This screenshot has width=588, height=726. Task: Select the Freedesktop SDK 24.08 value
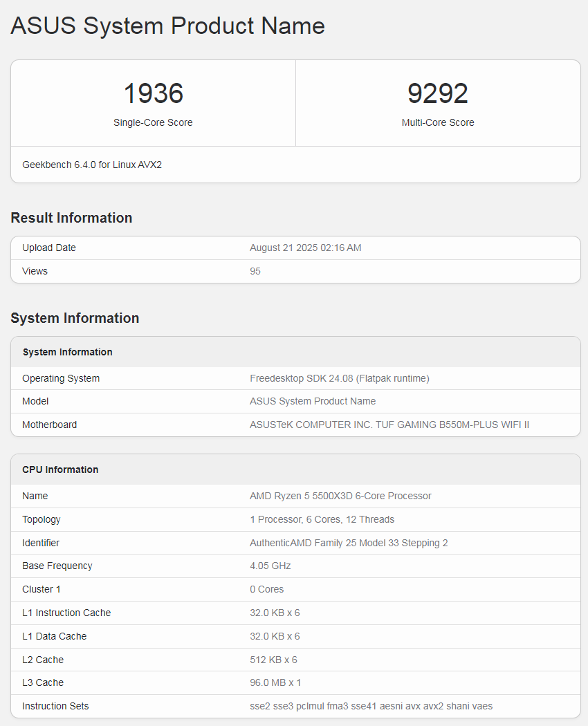(340, 378)
